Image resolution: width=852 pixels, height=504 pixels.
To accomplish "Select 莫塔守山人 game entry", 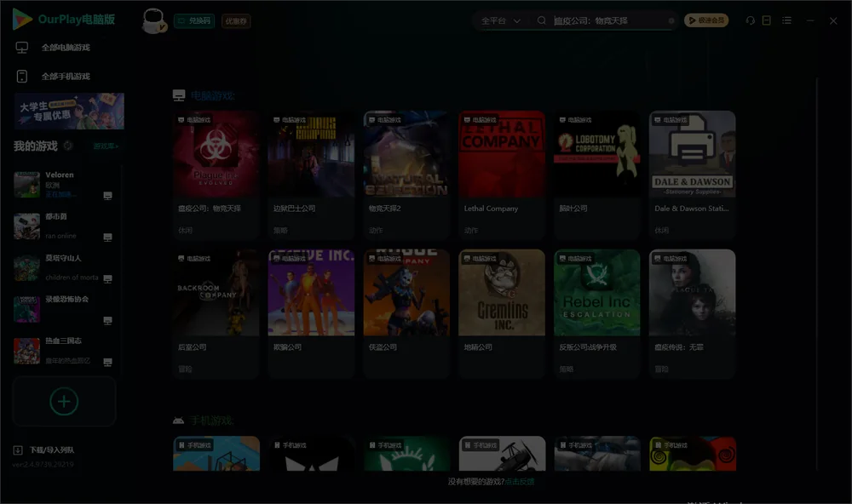I will pos(64,267).
